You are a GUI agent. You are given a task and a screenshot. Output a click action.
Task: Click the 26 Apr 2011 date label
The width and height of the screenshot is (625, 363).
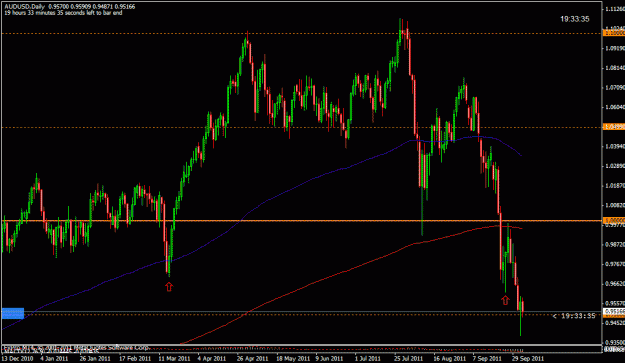(x=253, y=359)
